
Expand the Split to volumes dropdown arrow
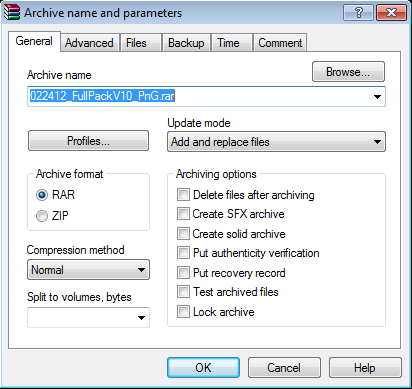(x=141, y=318)
